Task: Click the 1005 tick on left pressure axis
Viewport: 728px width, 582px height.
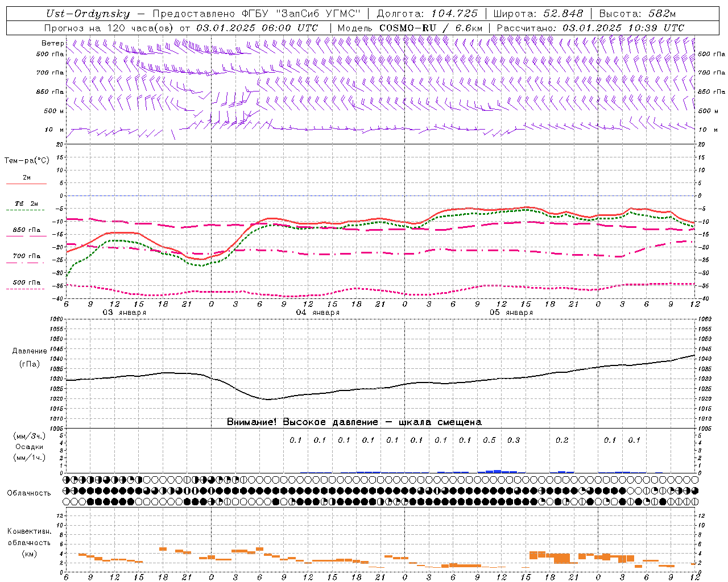Action: [58, 429]
